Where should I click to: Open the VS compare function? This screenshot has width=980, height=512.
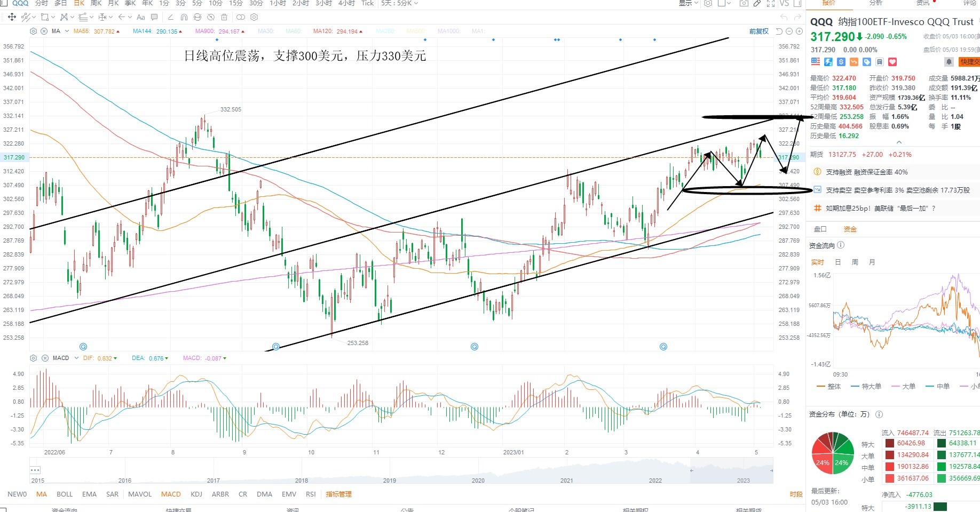coord(784,3)
